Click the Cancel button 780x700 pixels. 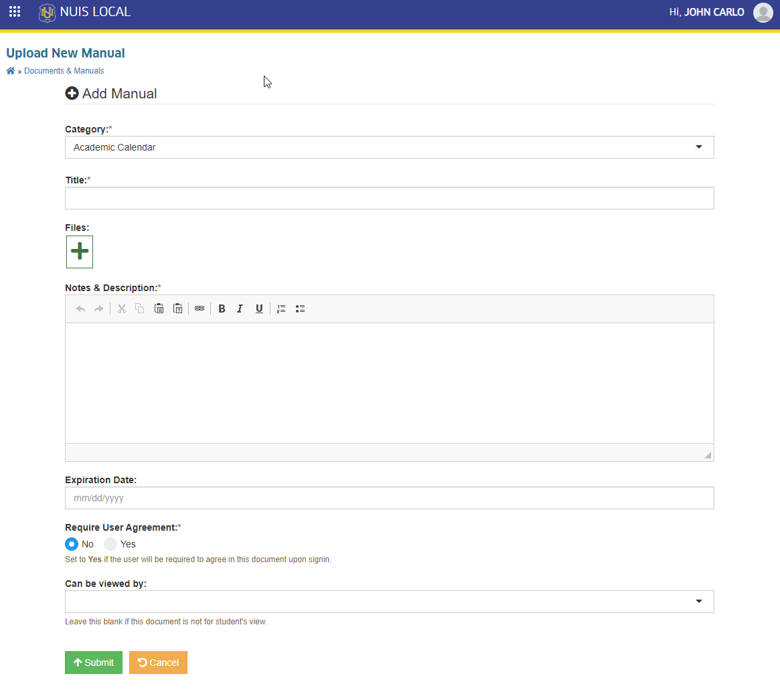click(158, 663)
